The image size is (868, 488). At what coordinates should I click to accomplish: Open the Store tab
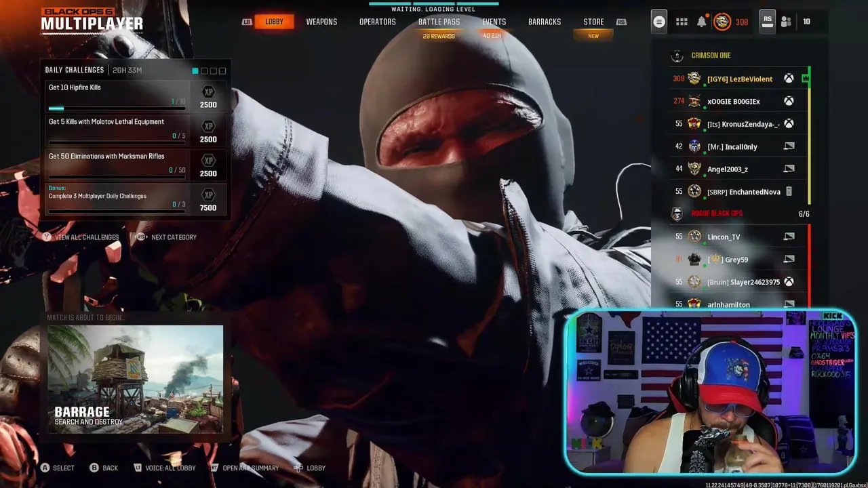coord(593,22)
